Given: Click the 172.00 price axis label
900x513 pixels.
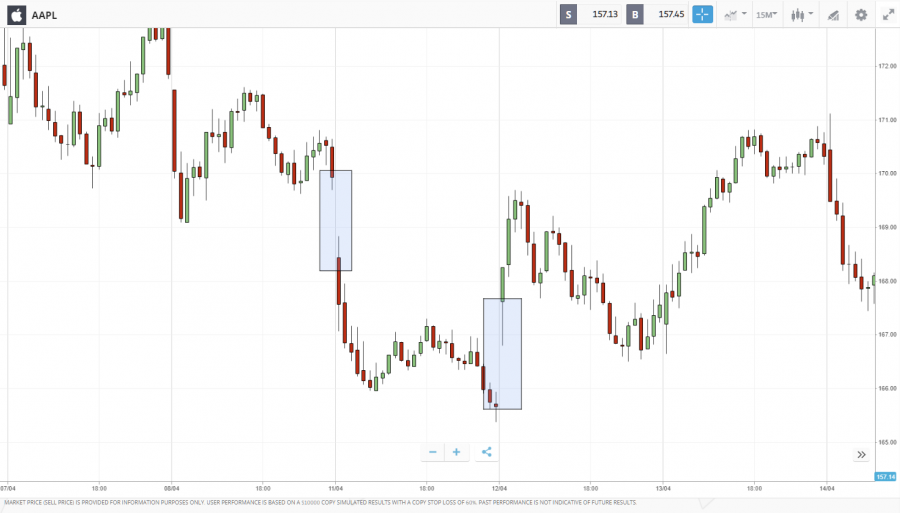Looking at the screenshot, I should coord(887,66).
